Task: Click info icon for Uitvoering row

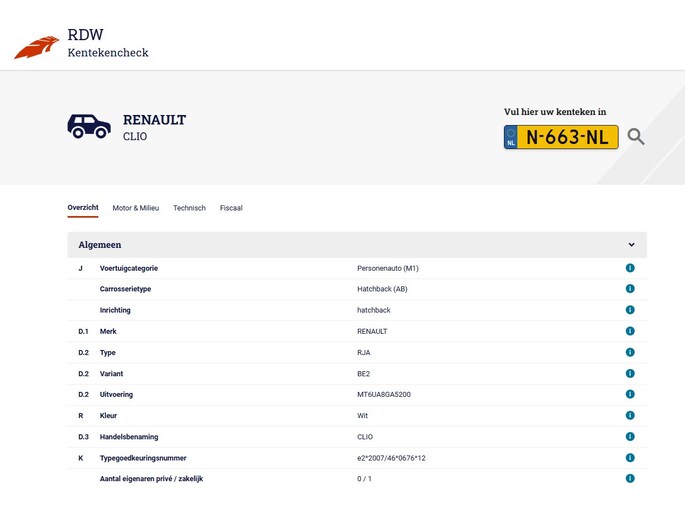Action: coord(630,394)
